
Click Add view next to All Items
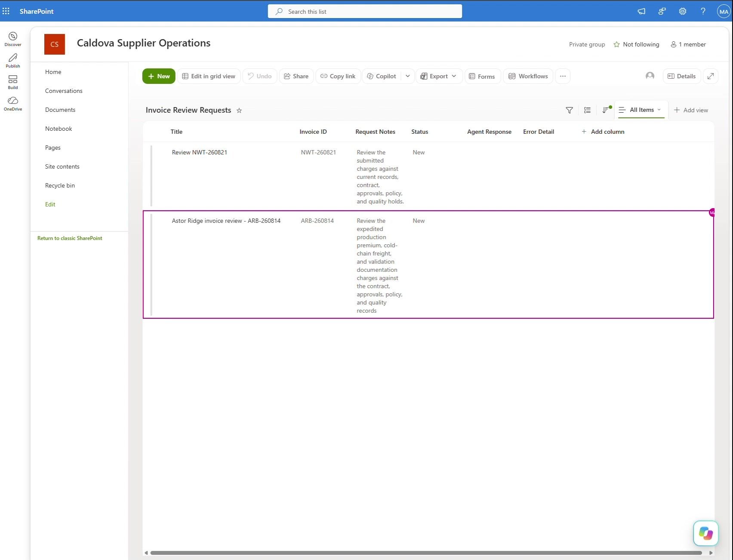tap(691, 110)
